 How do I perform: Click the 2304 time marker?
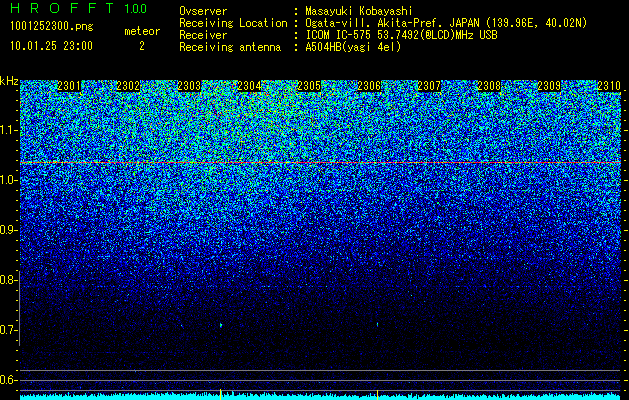tap(249, 86)
